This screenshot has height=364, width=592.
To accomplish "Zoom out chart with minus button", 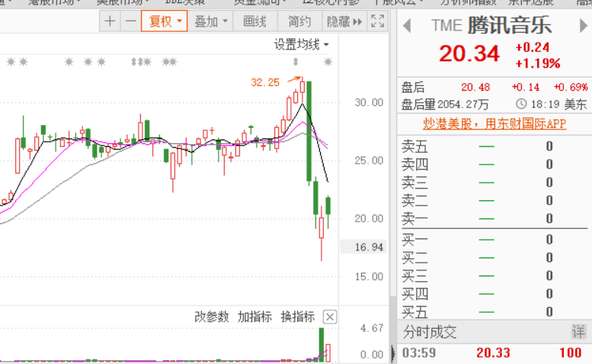I will pos(130,21).
